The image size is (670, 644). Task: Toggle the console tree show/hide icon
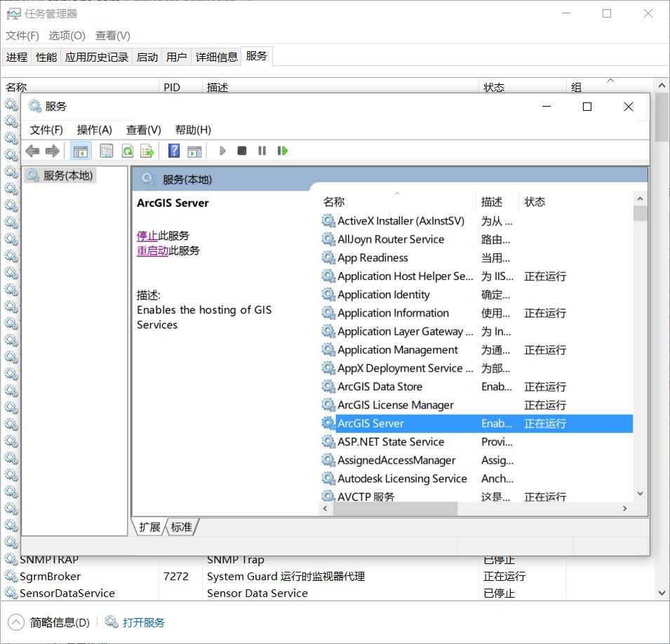click(81, 151)
